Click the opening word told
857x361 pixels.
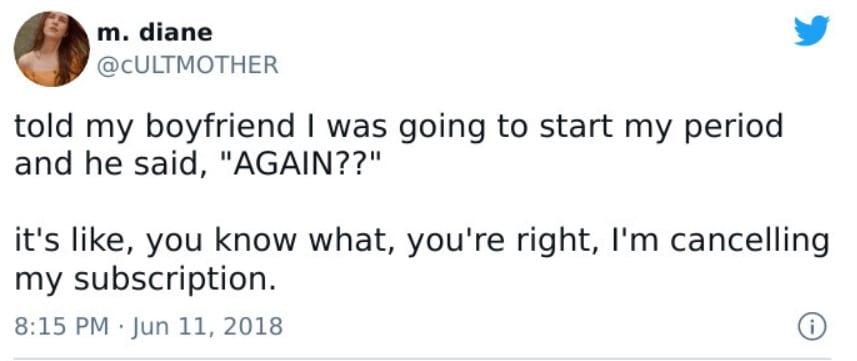(43, 126)
